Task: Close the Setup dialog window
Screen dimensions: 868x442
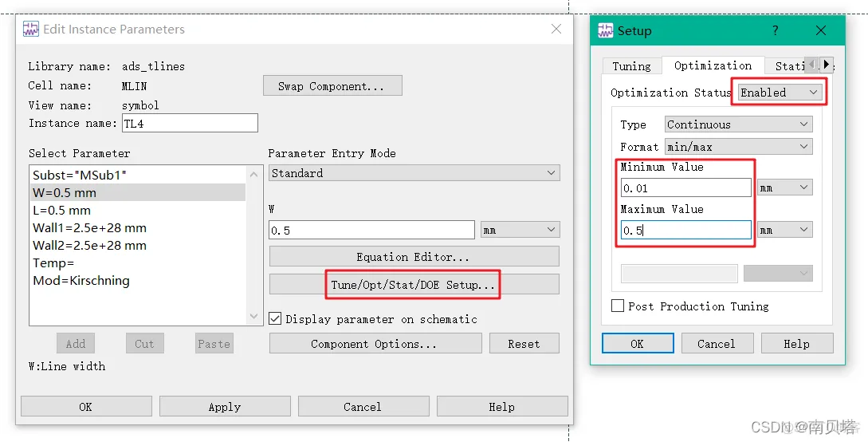Action: tap(821, 30)
